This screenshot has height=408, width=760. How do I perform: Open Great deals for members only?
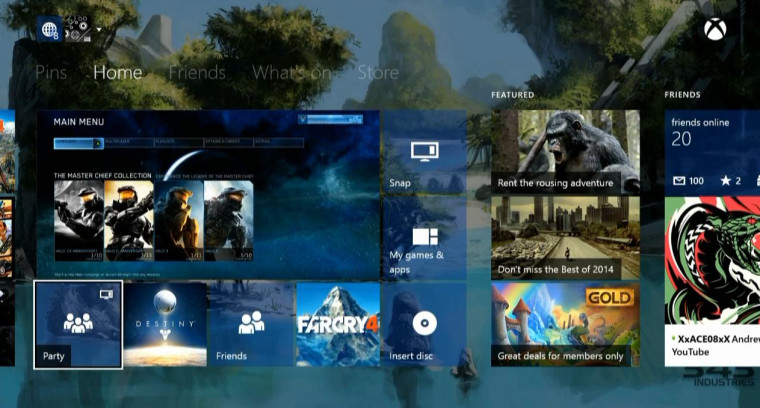565,325
